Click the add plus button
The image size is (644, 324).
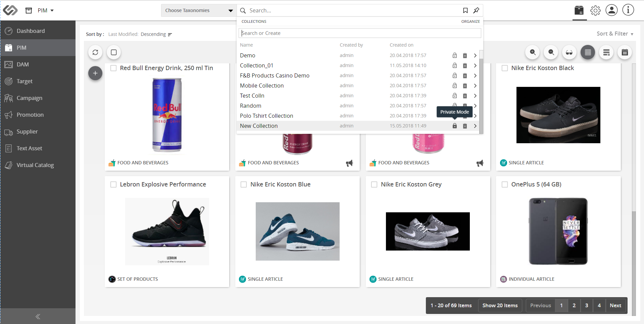(x=95, y=73)
